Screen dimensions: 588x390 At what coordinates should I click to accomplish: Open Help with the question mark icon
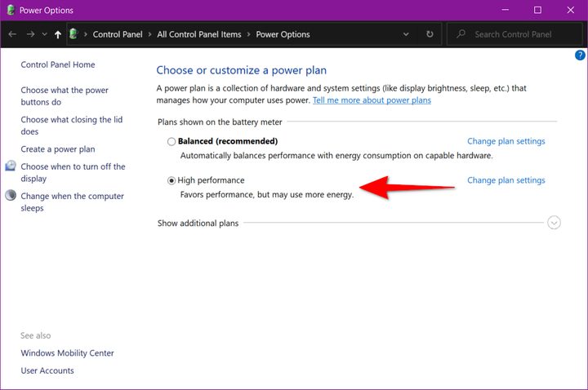click(x=580, y=55)
